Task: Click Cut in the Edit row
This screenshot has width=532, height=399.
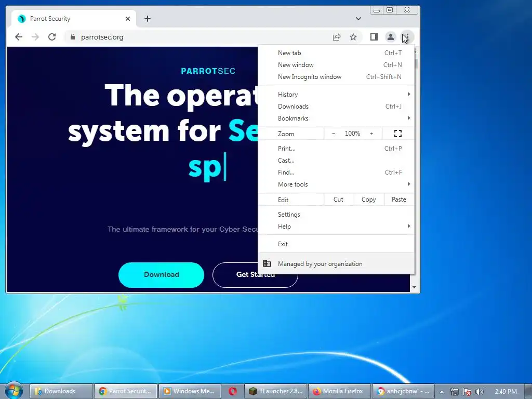Action: pyautogui.click(x=339, y=199)
